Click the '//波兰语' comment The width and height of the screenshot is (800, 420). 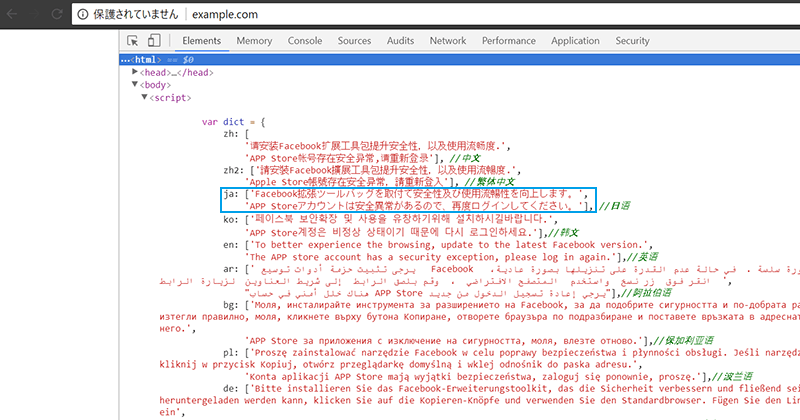point(732,377)
